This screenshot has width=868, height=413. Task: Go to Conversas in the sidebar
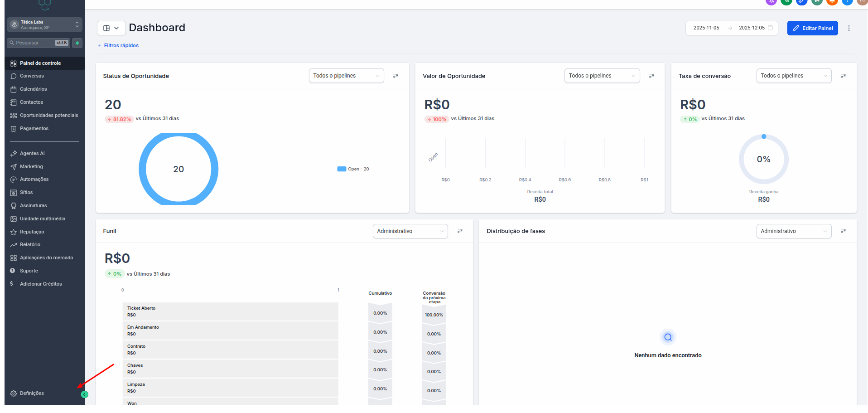(x=45, y=76)
